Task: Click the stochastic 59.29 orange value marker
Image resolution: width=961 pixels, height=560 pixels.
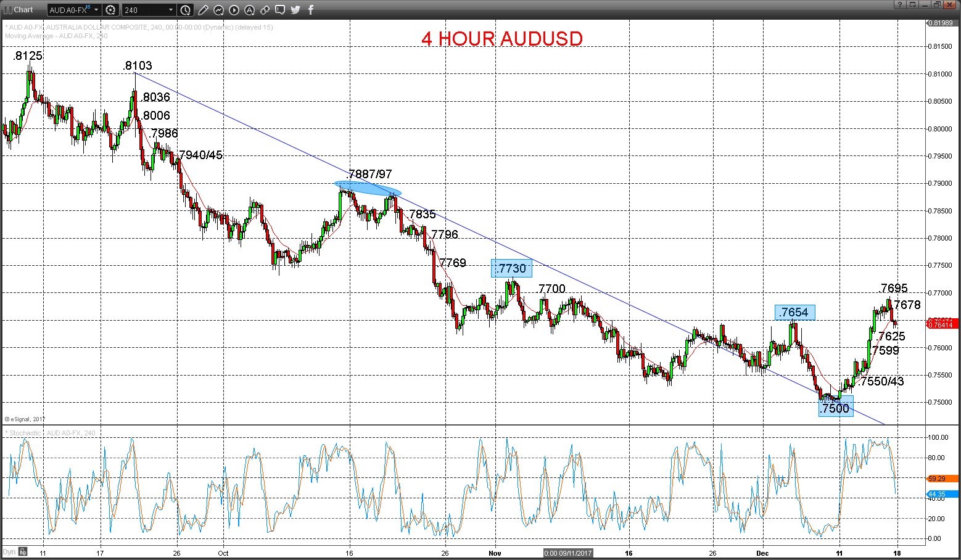Action: pos(942,479)
